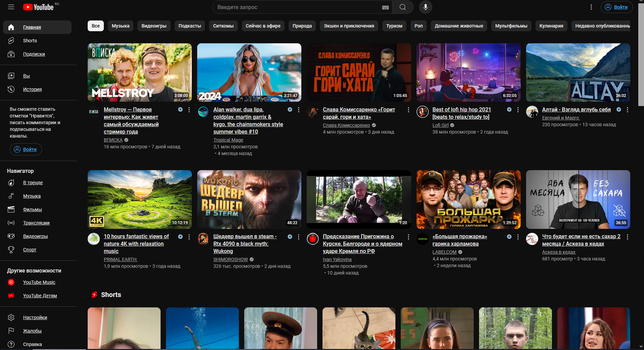
Task: Open the on-screen keyboard icon in search
Action: tap(385, 7)
